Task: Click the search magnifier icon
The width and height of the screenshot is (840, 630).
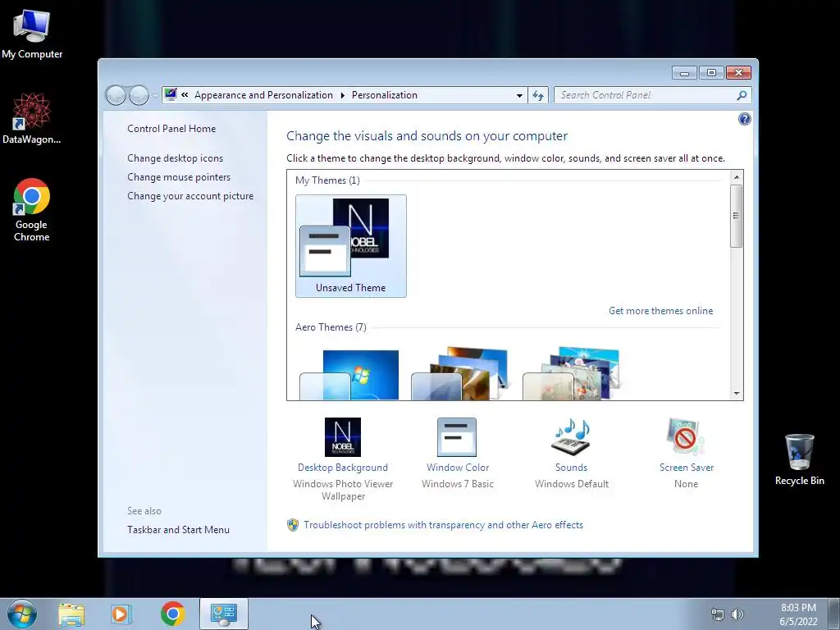Action: (742, 95)
